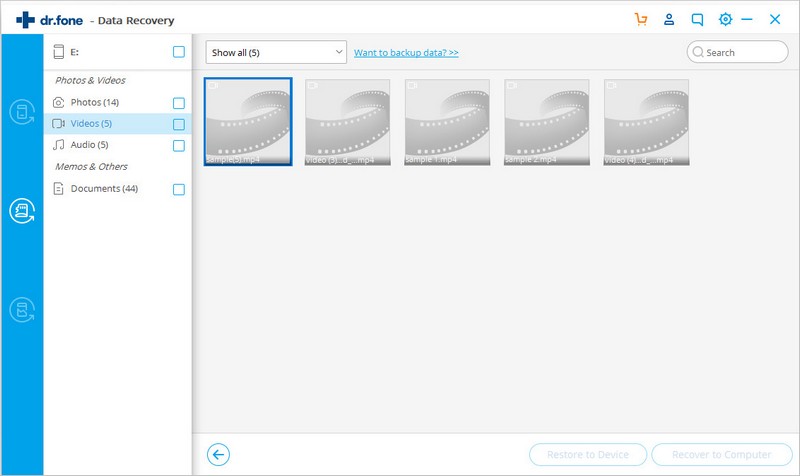The width and height of the screenshot is (800, 476).
Task: Minimize the dr.fone window
Action: [x=747, y=19]
